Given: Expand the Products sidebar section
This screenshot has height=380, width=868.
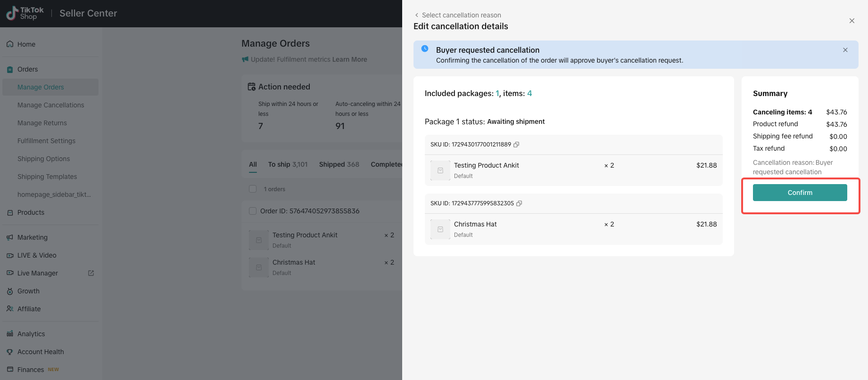Looking at the screenshot, I should (31, 212).
